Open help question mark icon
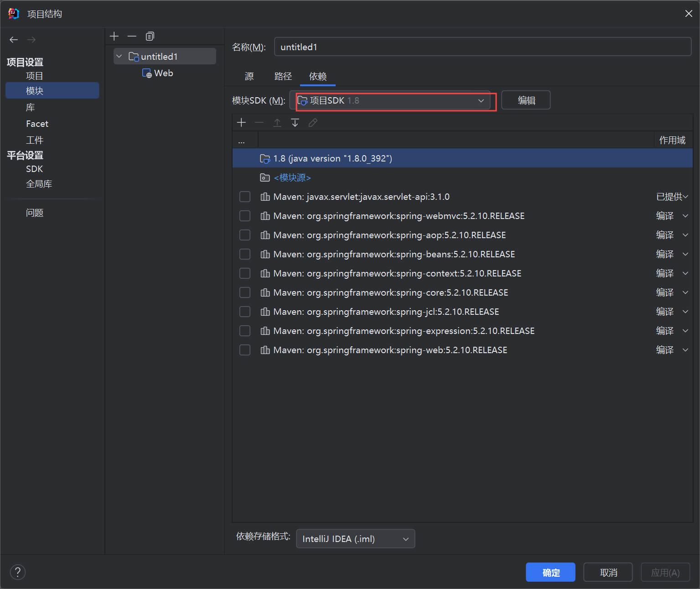This screenshot has height=589, width=700. (x=17, y=572)
